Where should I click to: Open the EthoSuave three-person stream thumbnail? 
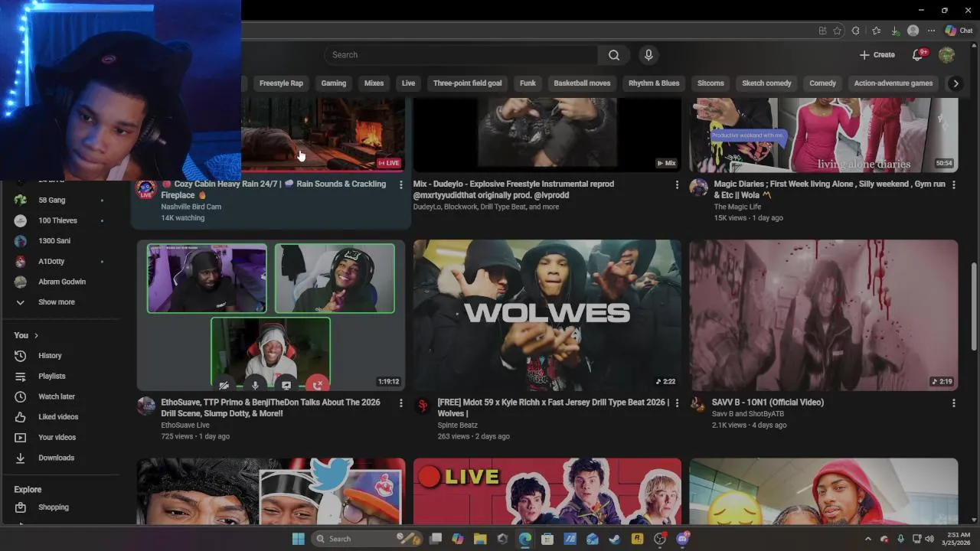[x=271, y=315]
